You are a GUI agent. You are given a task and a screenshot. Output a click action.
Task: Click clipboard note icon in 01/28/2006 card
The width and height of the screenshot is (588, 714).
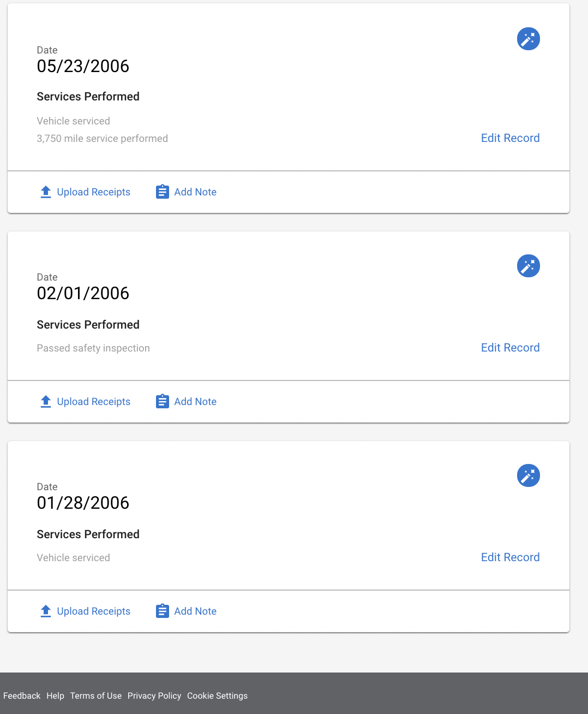163,611
